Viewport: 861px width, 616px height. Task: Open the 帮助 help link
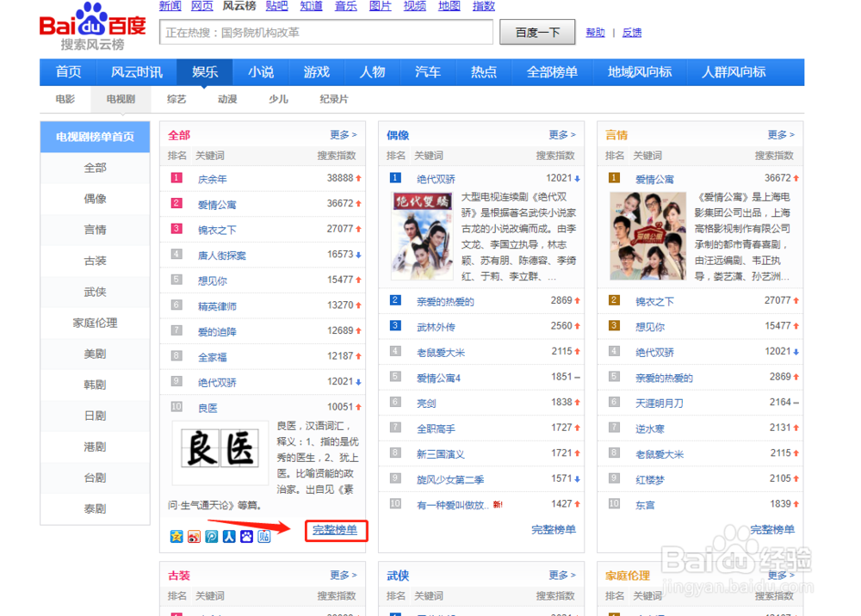[595, 33]
